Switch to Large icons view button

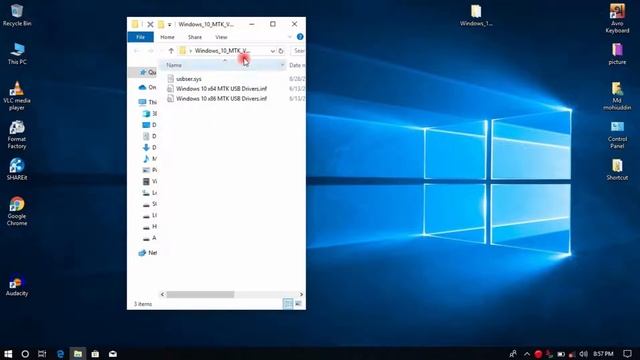298,303
